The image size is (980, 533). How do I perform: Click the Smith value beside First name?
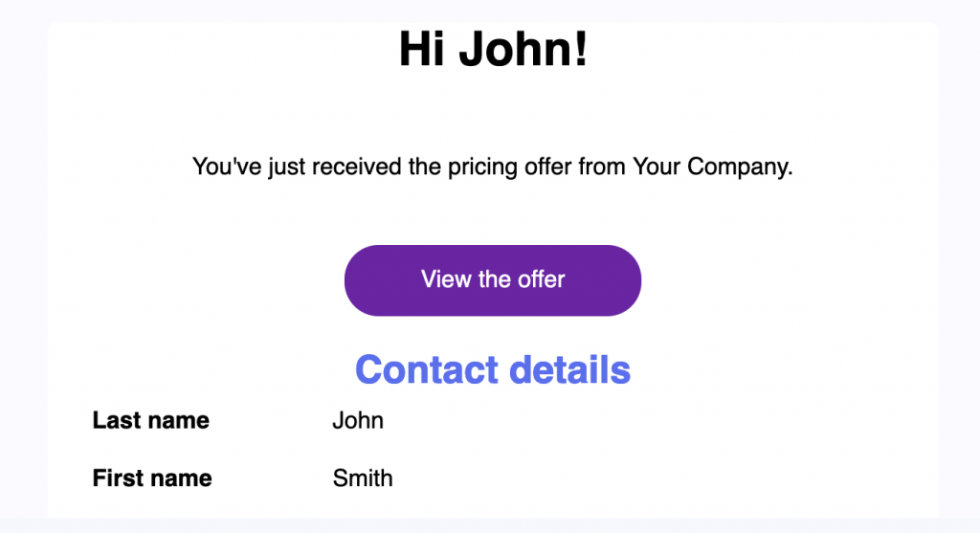point(363,478)
